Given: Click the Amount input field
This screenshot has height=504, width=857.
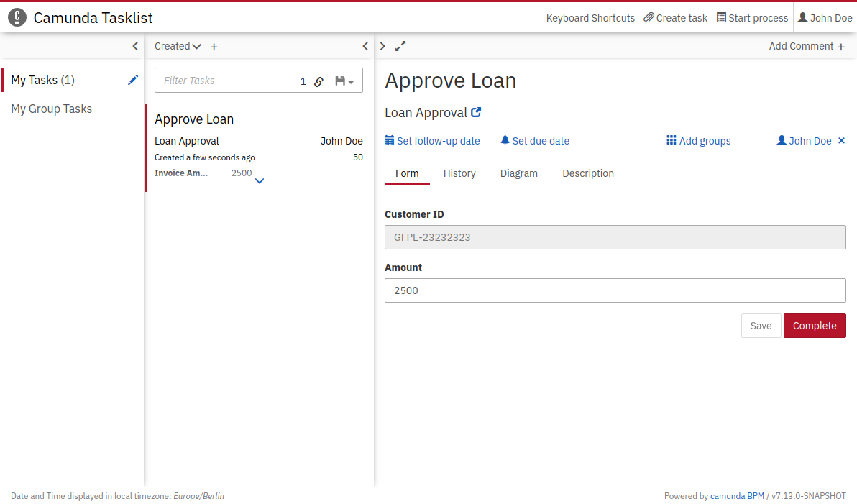Looking at the screenshot, I should (x=615, y=290).
